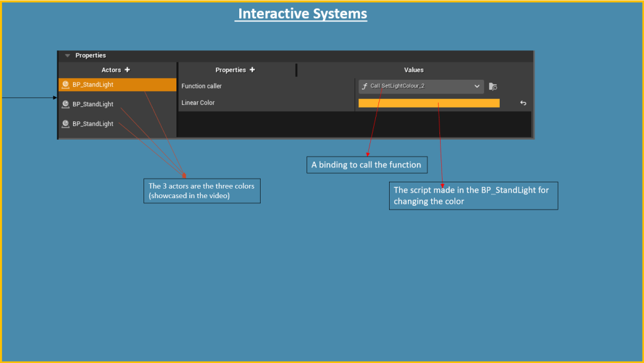
Task: Reset Linear Color with the undo arrow
Action: 523,103
